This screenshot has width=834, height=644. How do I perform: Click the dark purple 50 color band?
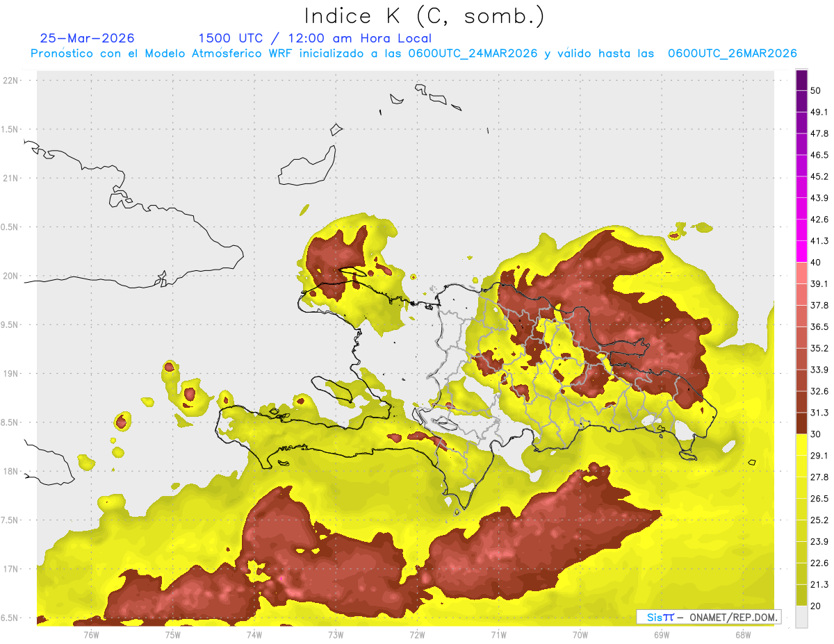point(801,81)
